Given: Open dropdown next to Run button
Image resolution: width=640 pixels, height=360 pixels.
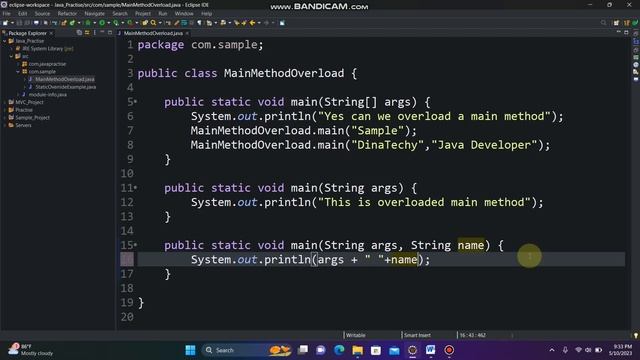Looking at the screenshot, I should click(109, 23).
